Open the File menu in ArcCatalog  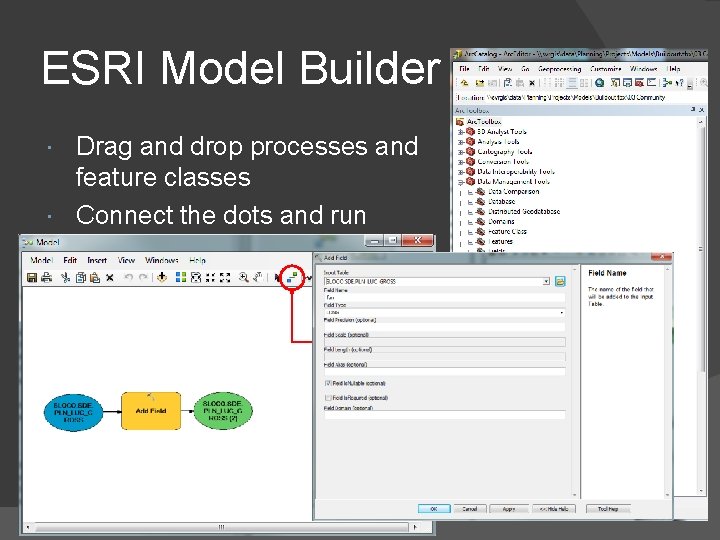click(x=465, y=69)
